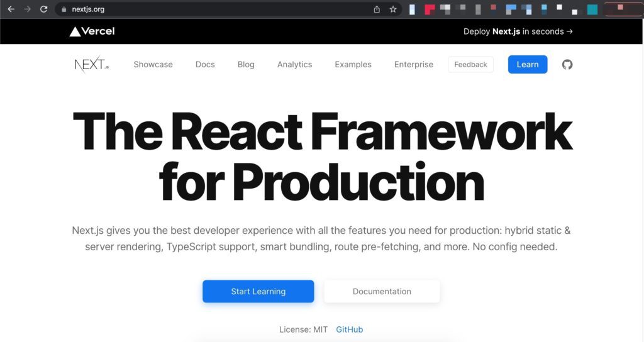This screenshot has height=342, width=644.
Task: Open the Documentation button
Action: (x=382, y=292)
